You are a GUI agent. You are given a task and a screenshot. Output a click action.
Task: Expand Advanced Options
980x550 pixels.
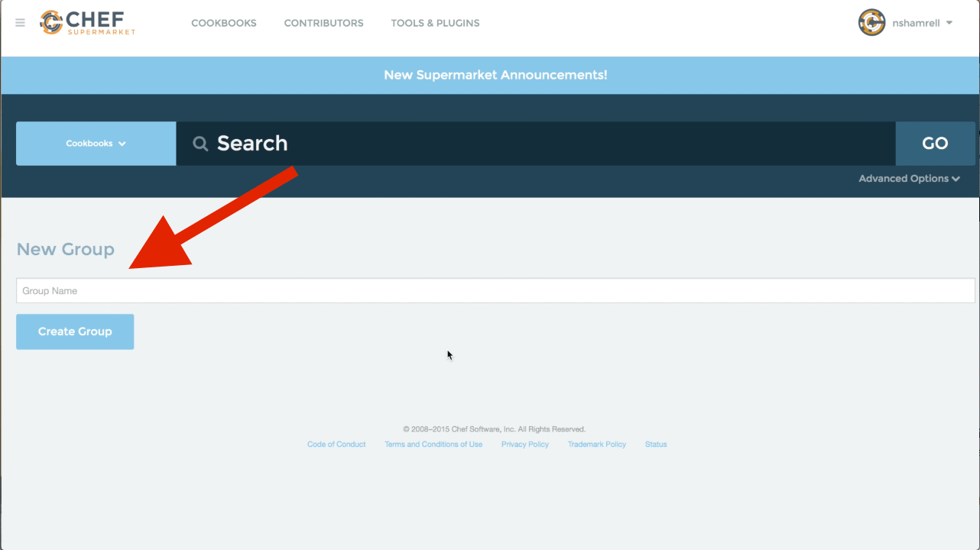(x=908, y=179)
